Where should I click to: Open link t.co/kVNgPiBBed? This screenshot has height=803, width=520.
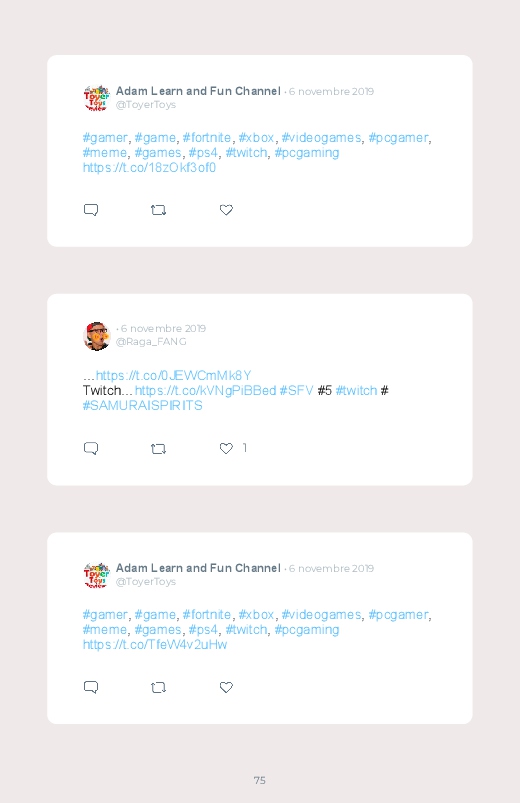(205, 390)
